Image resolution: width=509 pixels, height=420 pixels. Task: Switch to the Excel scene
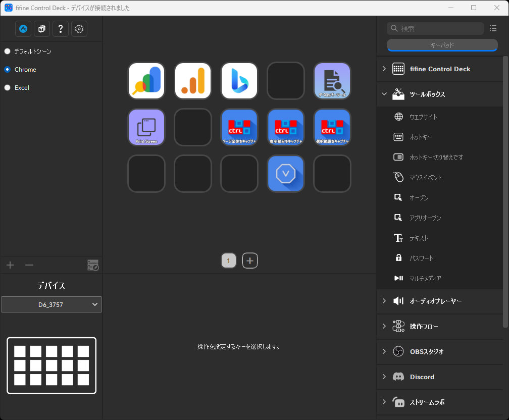(7, 87)
